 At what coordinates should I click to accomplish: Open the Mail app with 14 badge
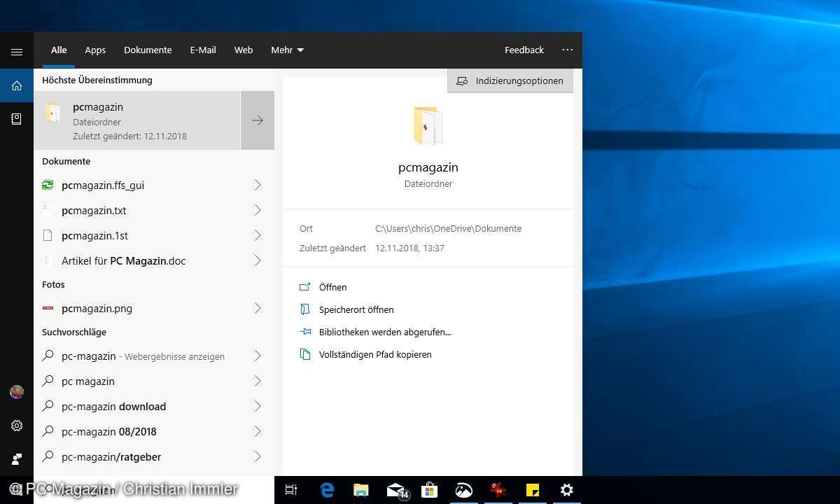click(x=396, y=490)
